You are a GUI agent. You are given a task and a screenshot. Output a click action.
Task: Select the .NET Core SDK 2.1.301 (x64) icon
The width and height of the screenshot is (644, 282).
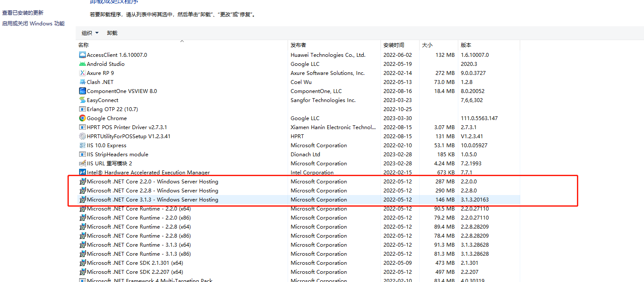click(83, 263)
